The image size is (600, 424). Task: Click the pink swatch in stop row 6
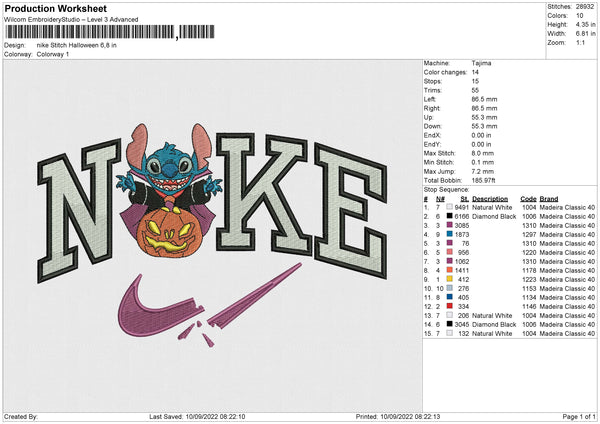pos(450,252)
